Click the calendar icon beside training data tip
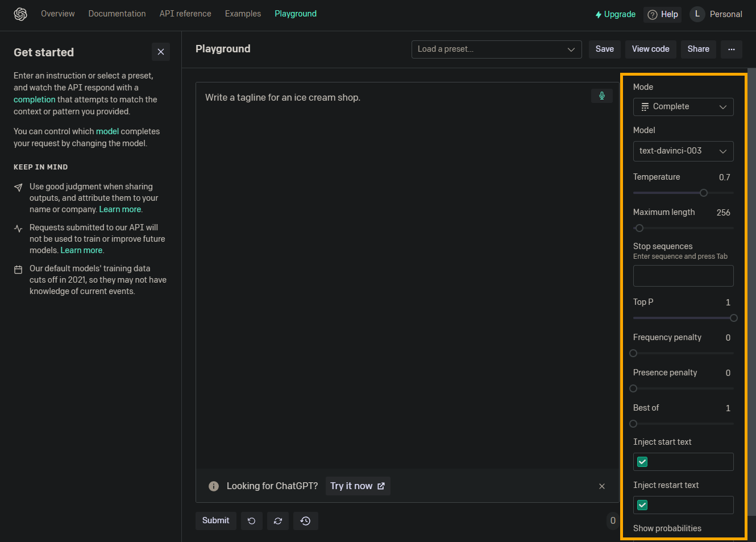 18,269
